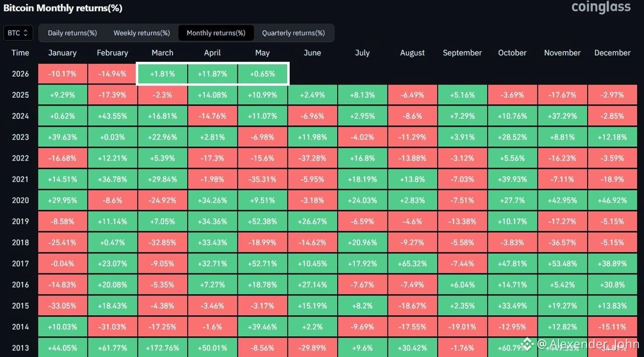Click the 2025 row label
Viewport: 644px width, 357px height.
tap(20, 95)
